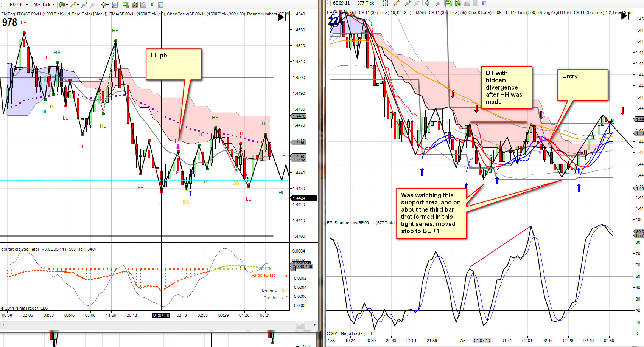Open the chart style menu in the 377 Tick chart

click(386, 3)
